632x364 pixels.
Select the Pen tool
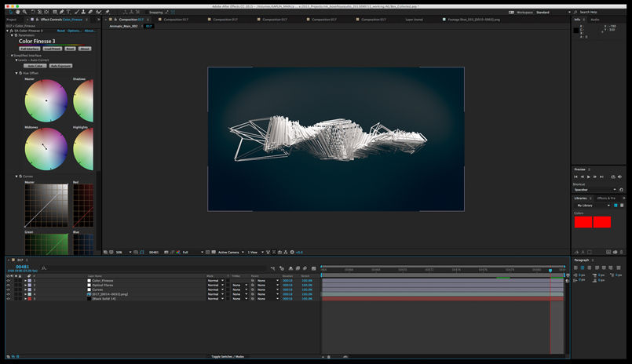[x=61, y=12]
